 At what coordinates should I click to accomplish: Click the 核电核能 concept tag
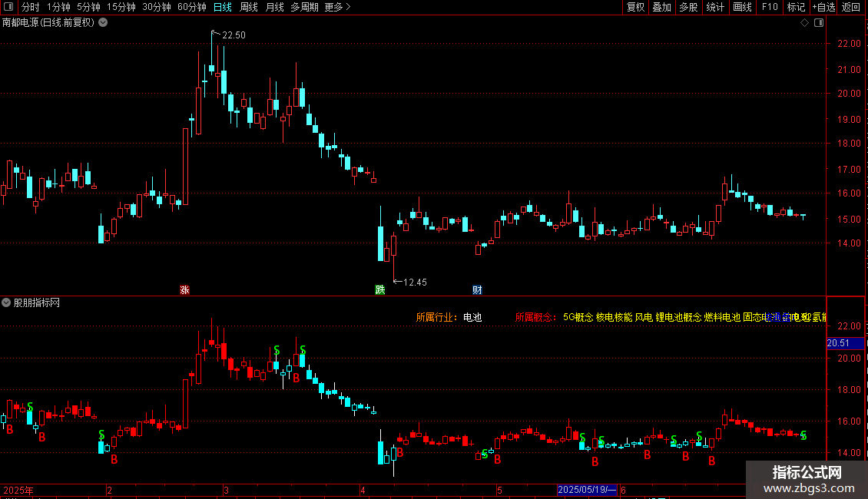point(614,317)
